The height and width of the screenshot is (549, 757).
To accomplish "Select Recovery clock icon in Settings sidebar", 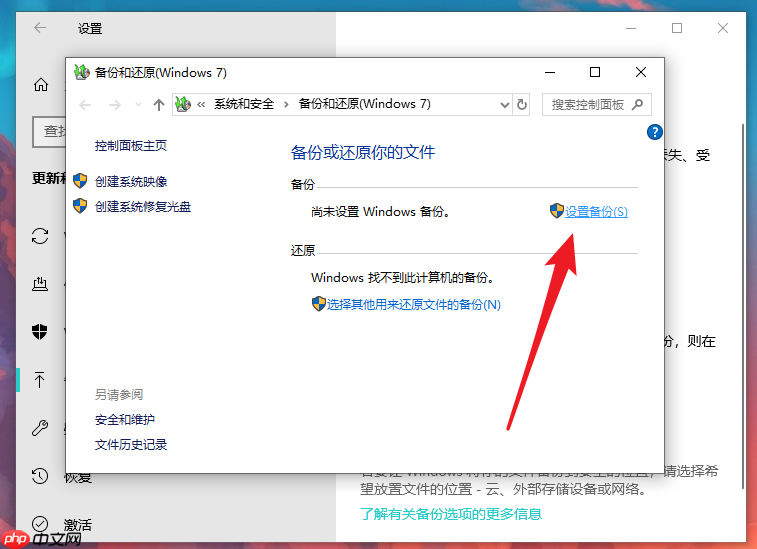I will click(40, 476).
